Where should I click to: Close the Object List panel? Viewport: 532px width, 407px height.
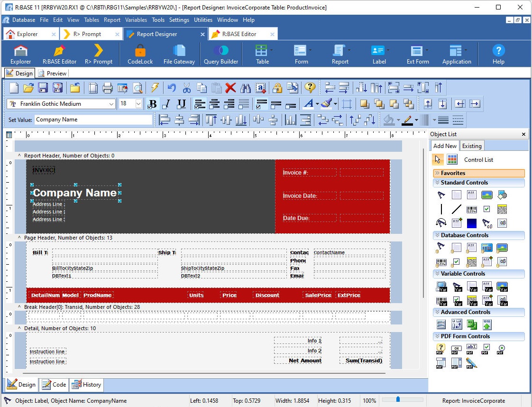pos(523,134)
